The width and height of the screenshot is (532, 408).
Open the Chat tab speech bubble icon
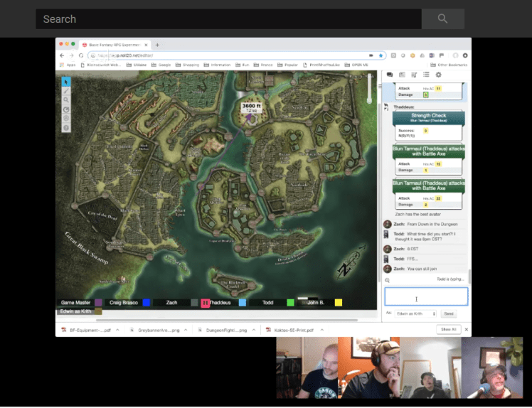pyautogui.click(x=390, y=75)
